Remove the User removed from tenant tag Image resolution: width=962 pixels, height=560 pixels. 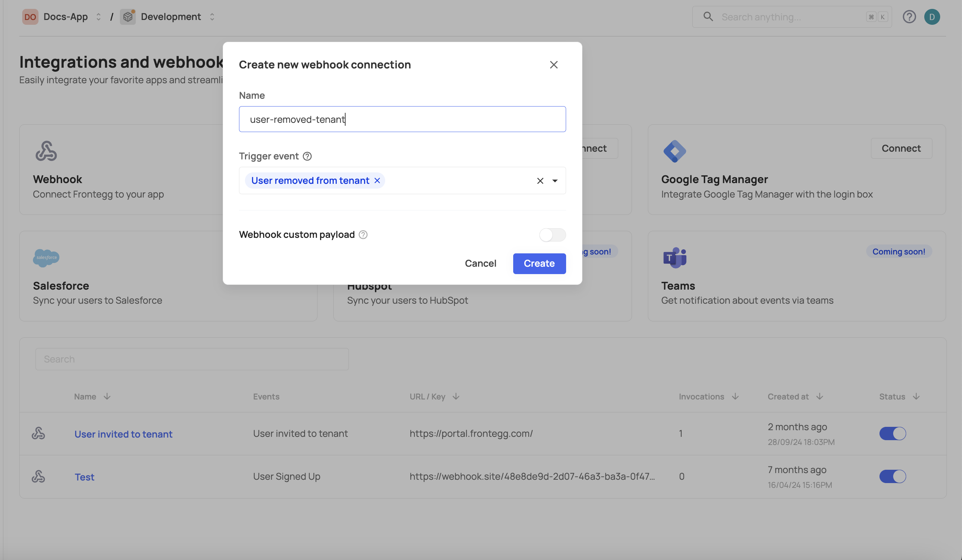click(377, 181)
